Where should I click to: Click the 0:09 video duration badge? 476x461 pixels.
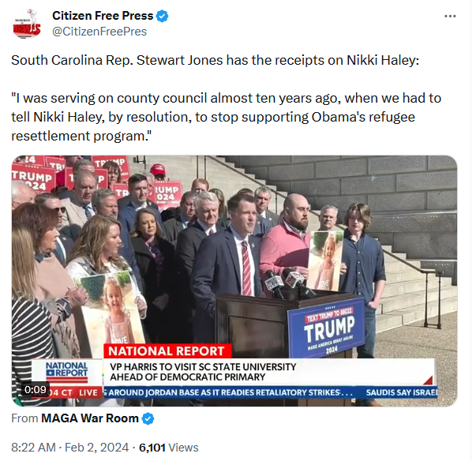coord(36,389)
